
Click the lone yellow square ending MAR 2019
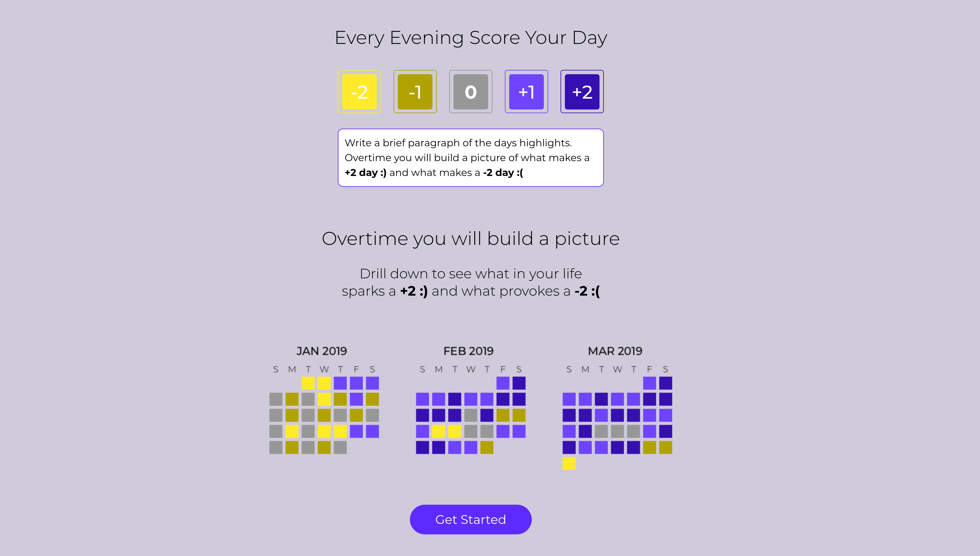569,464
